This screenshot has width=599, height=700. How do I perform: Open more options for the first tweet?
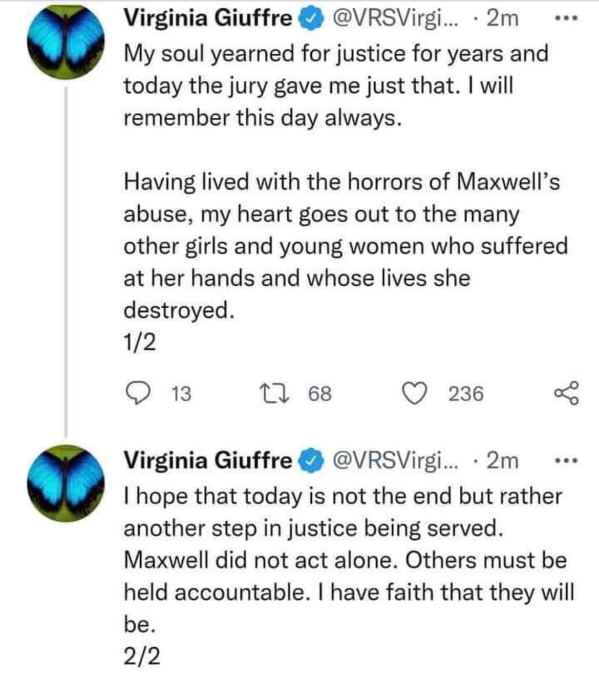click(567, 19)
